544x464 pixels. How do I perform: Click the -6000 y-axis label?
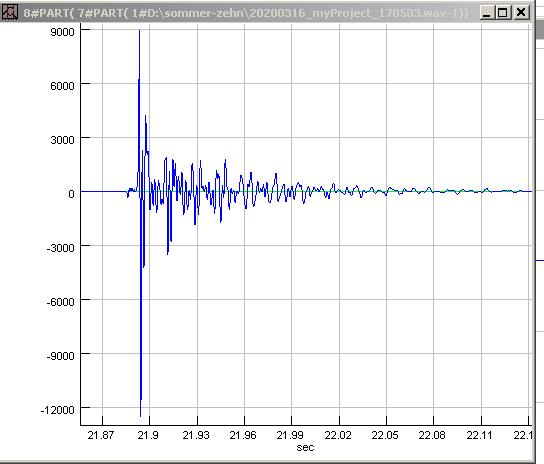point(61,302)
